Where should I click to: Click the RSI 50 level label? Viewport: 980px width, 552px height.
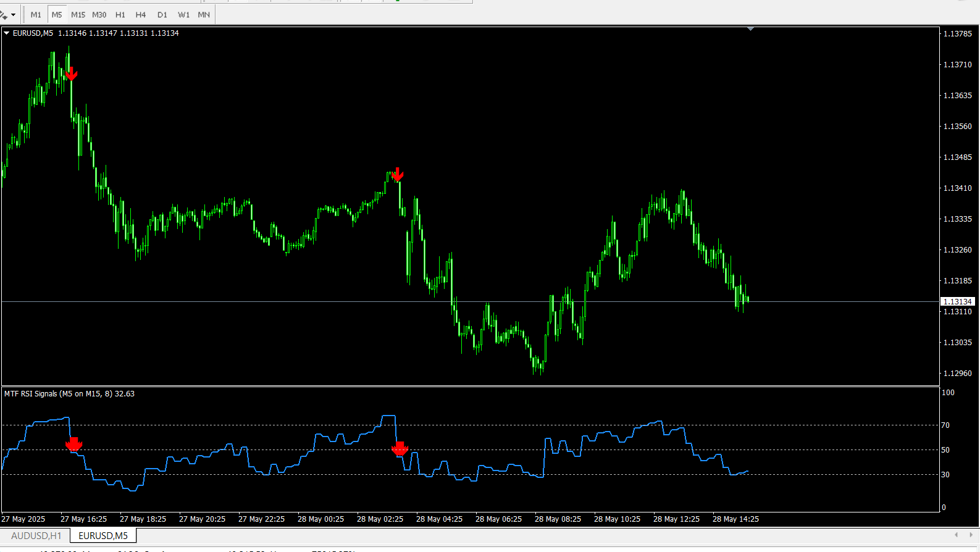(x=945, y=450)
